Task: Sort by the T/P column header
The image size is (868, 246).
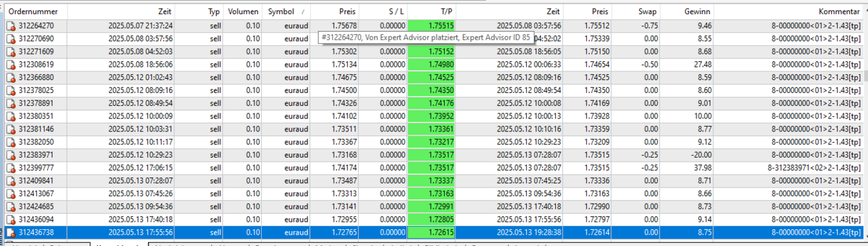Action: click(x=432, y=12)
